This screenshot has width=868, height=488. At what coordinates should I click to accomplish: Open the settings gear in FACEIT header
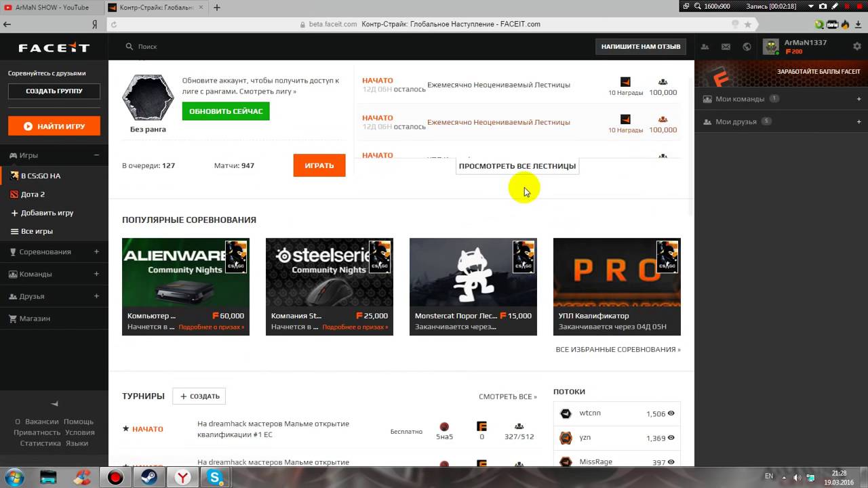click(x=857, y=46)
